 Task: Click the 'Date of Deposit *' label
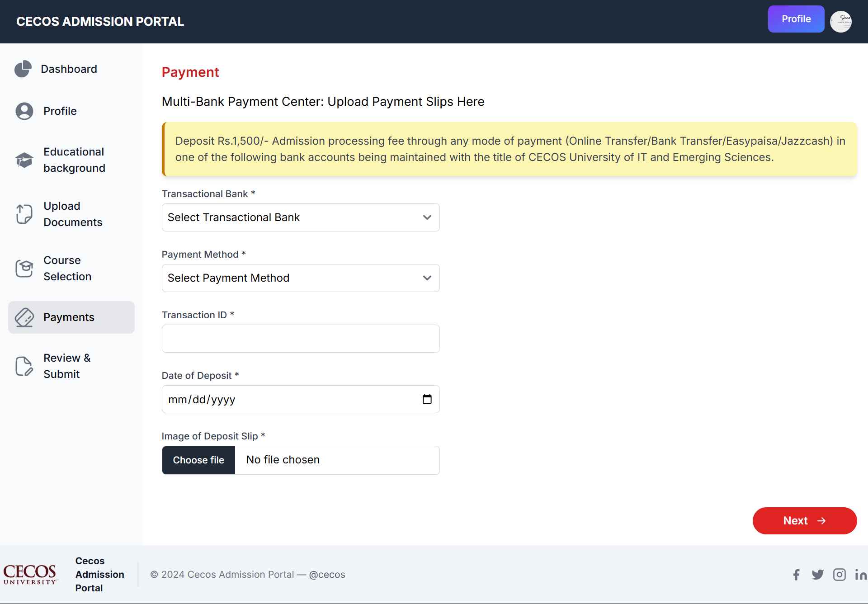point(200,376)
